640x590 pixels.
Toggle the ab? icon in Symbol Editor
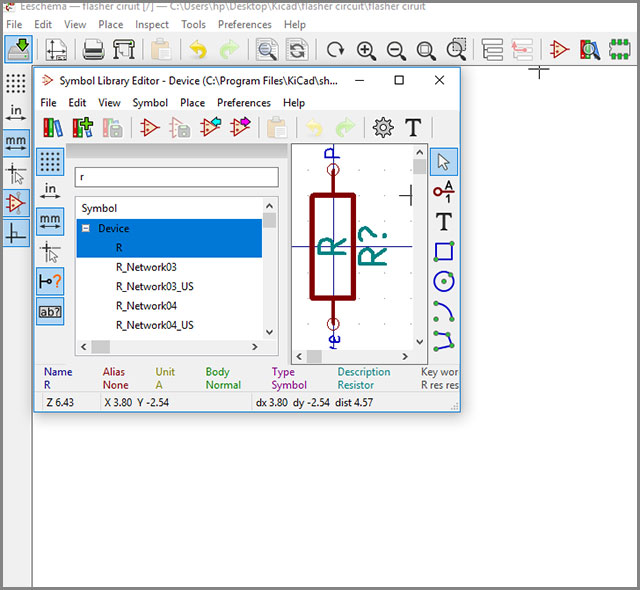(x=50, y=311)
